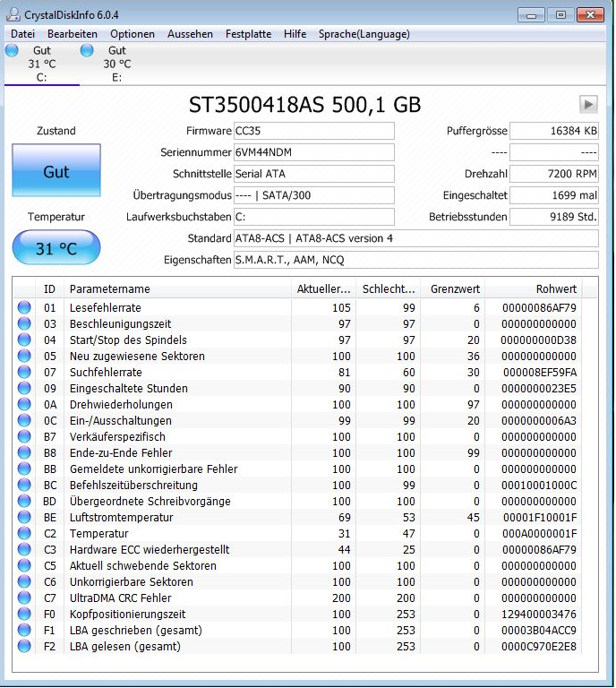Image resolution: width=616 pixels, height=688 pixels.
Task: Click status circle for Start/Stop des Spindels
Action: tap(24, 340)
